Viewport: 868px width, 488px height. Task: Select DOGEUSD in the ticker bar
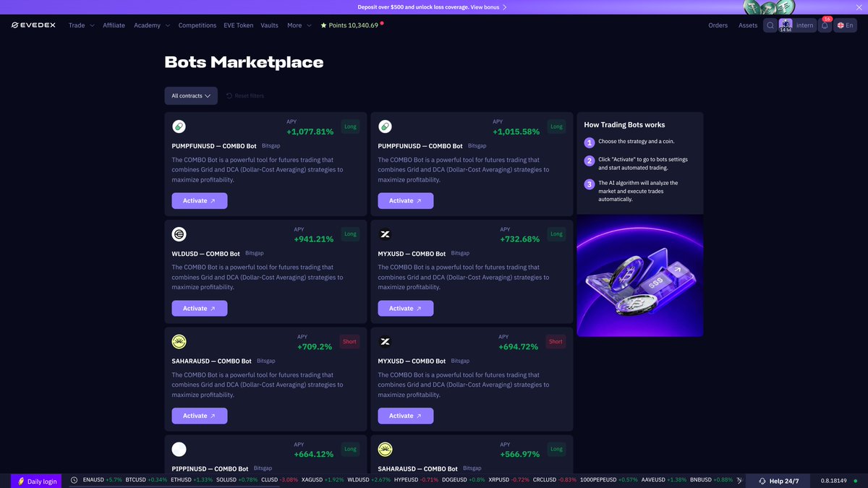point(463,481)
